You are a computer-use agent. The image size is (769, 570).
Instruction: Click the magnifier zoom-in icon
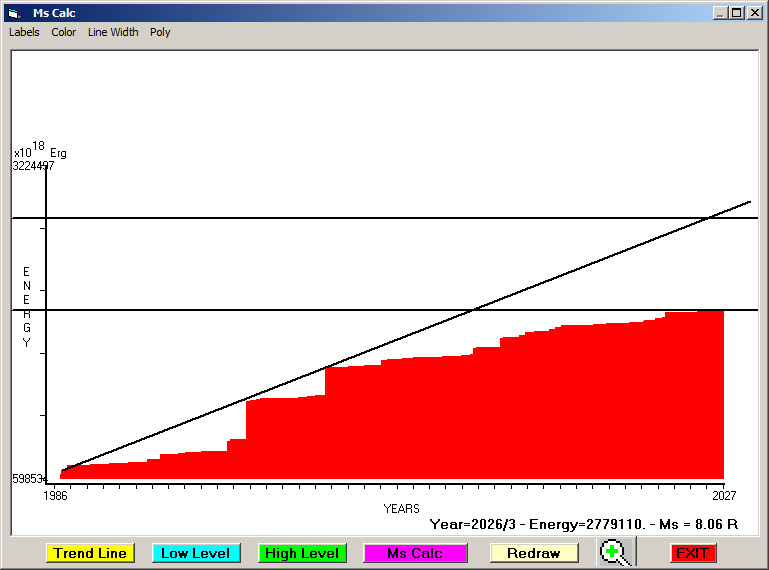click(x=615, y=552)
